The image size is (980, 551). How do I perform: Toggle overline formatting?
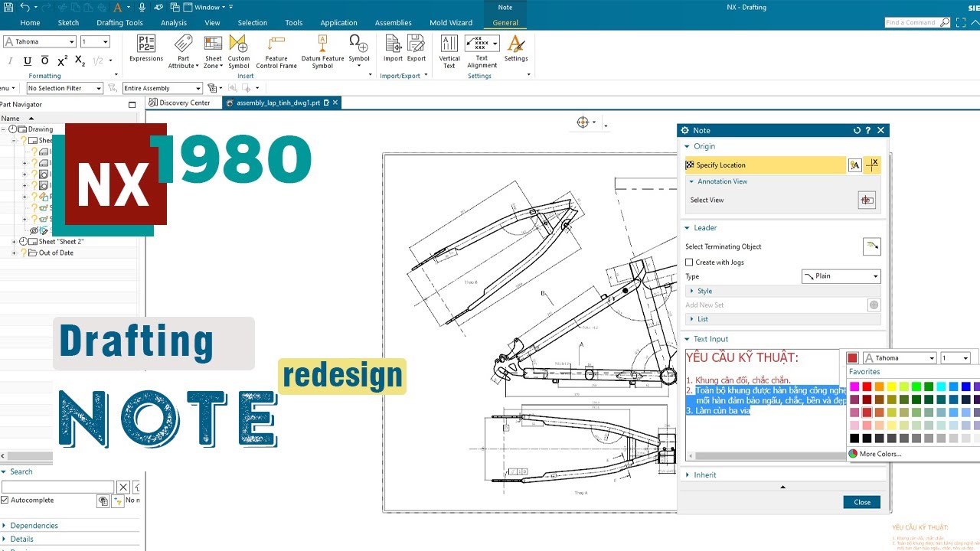click(x=44, y=61)
